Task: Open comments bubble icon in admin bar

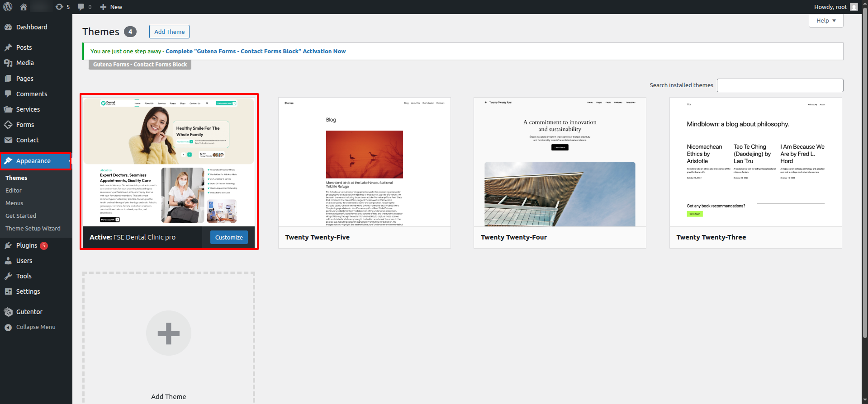Action: 81,7
